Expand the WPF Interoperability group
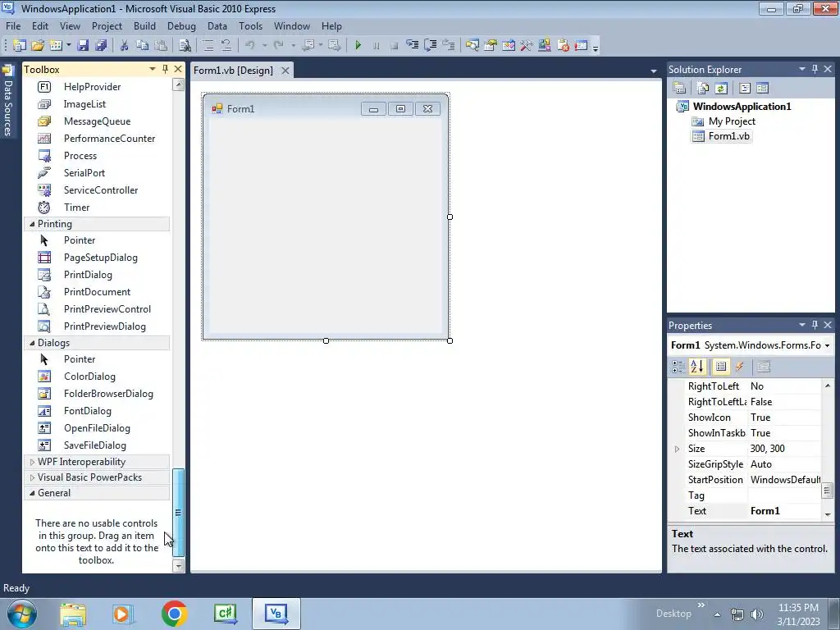Viewport: 840px width, 630px height. [32, 462]
